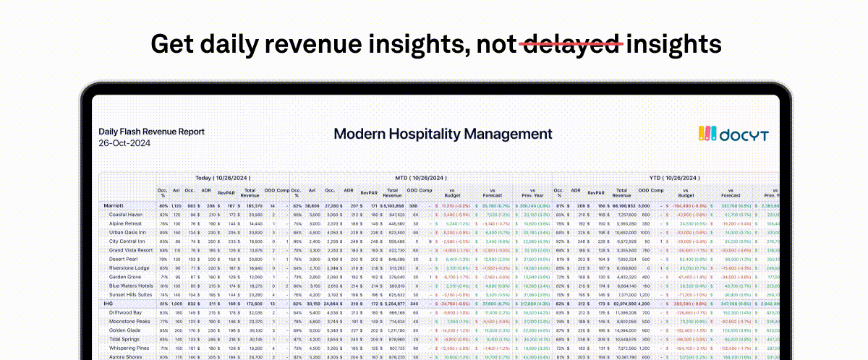Select the Grand Vista Resort row
Viewport: 868px width, 360px height.
coord(439,249)
